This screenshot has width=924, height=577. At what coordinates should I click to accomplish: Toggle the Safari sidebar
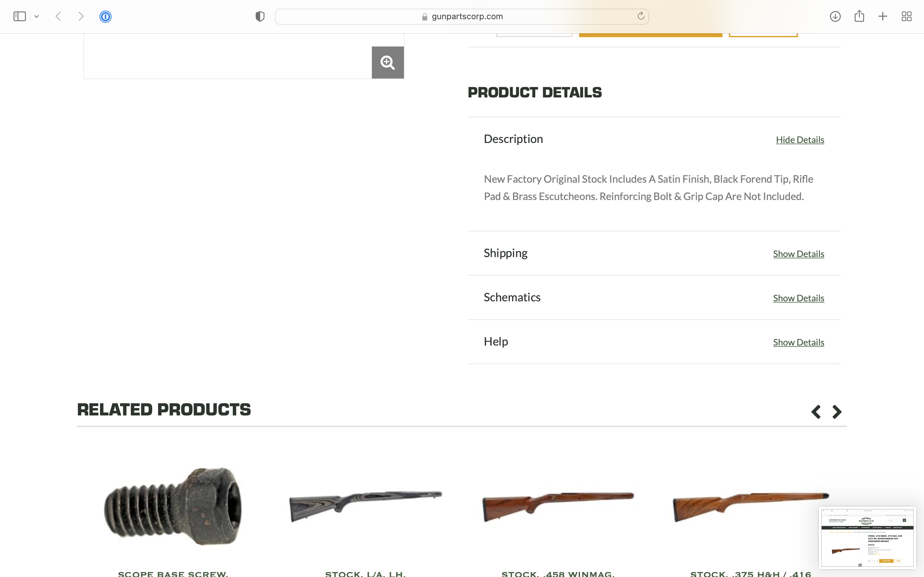(x=20, y=16)
